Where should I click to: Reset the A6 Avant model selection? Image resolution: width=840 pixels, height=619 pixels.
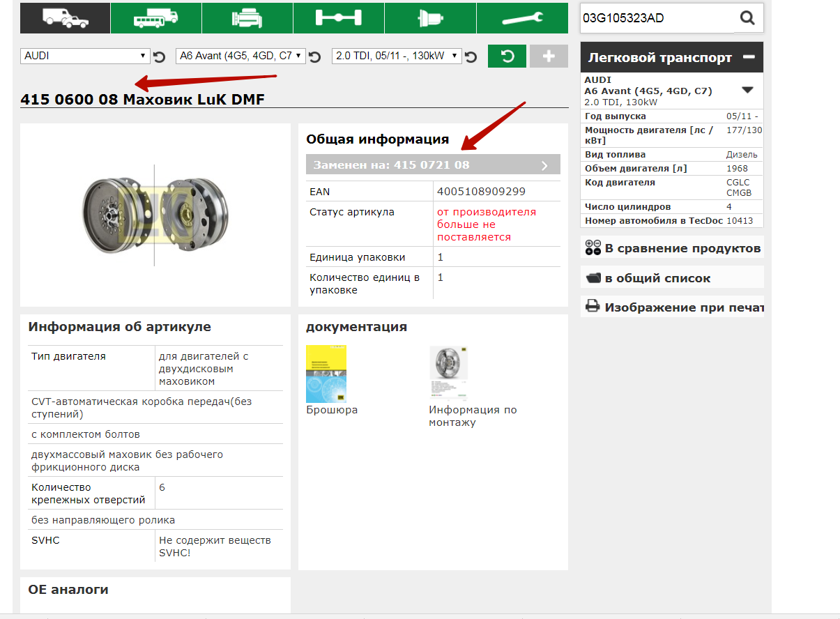(314, 56)
